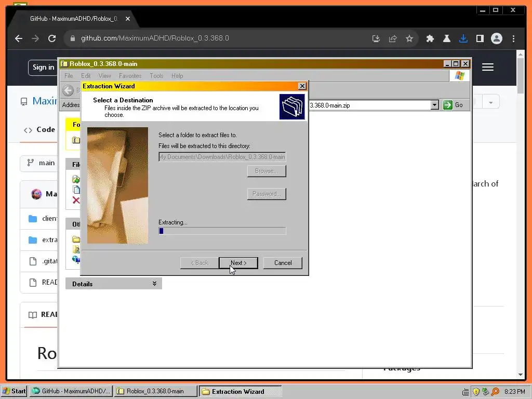Select the GitHub MaximumADHD tab

click(x=73, y=19)
